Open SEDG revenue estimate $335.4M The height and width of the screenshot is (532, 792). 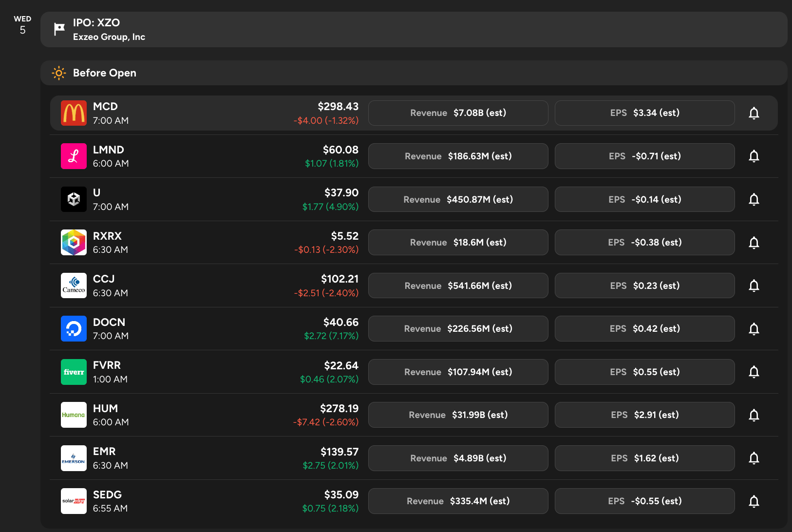point(458,501)
